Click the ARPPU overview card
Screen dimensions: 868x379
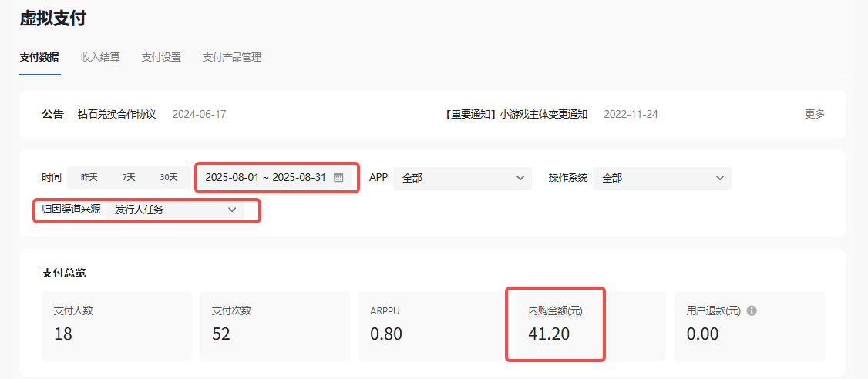pos(432,325)
